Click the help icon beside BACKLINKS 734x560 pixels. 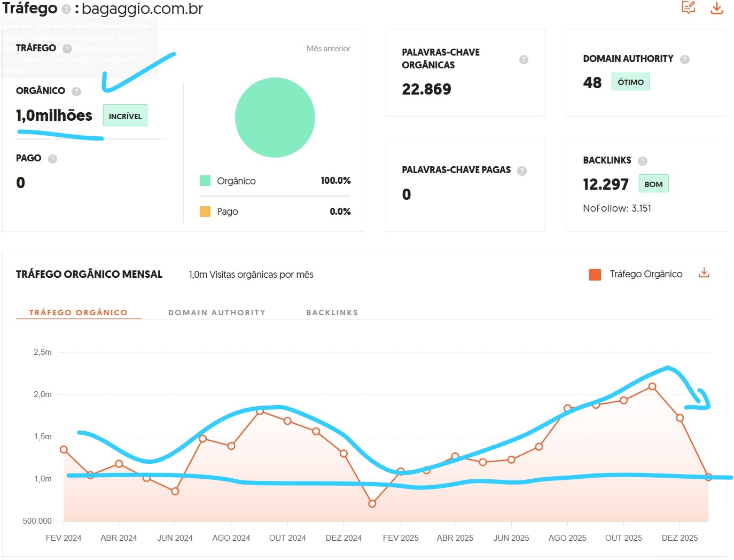643,160
